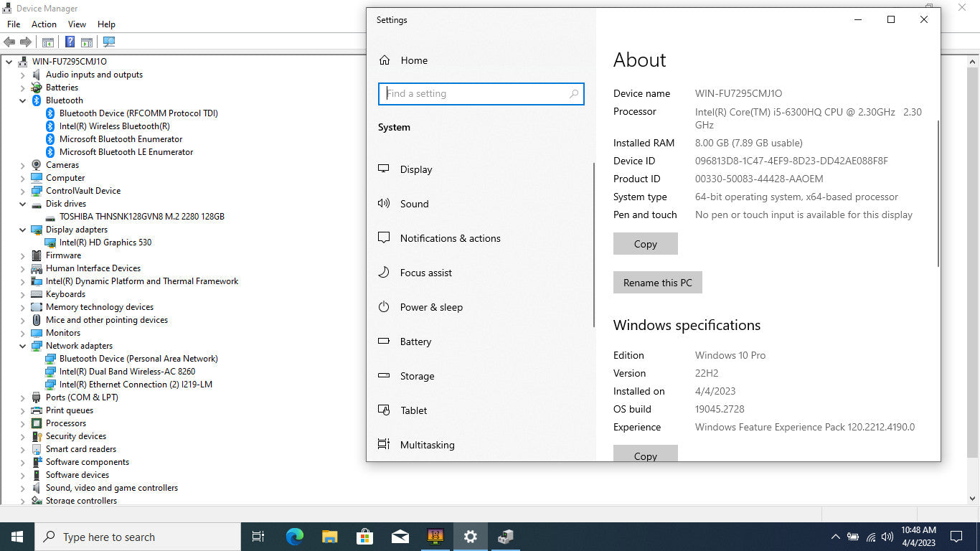Copy the device specifications
Image resolution: width=980 pixels, height=551 pixels.
point(645,244)
